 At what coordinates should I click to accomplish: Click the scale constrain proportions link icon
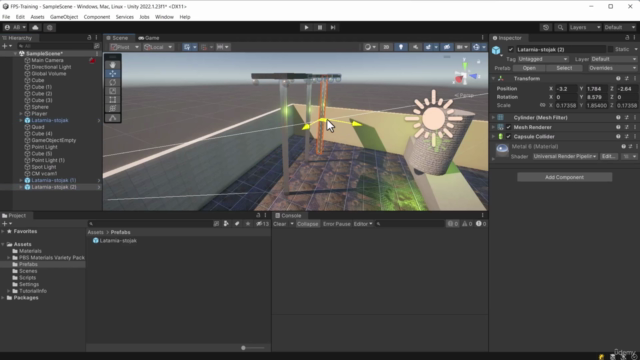[542, 105]
